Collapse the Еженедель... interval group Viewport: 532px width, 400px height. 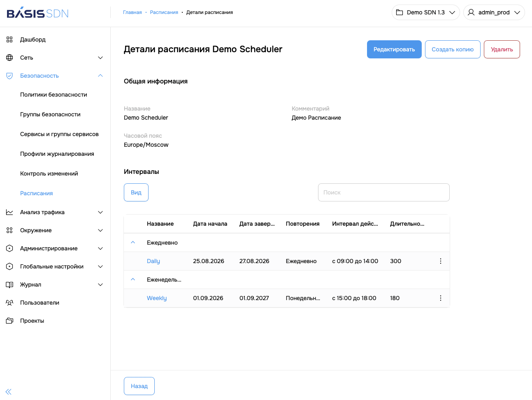[x=133, y=280]
